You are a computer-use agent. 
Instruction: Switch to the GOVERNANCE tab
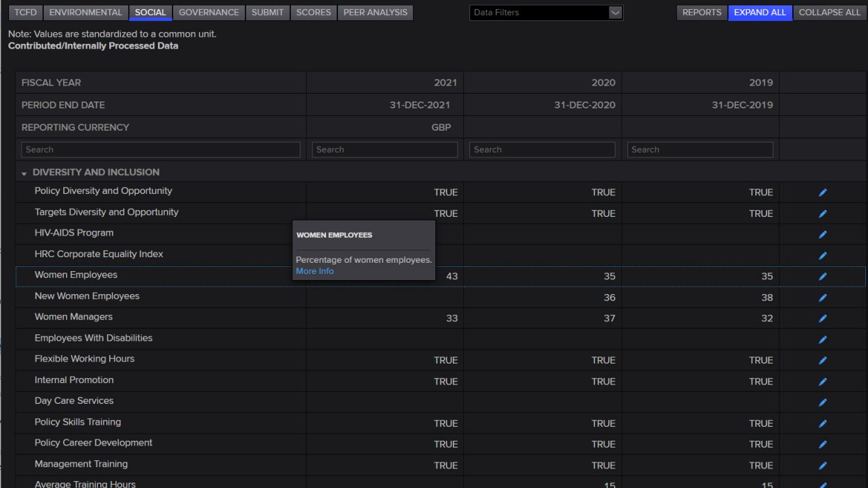point(209,12)
